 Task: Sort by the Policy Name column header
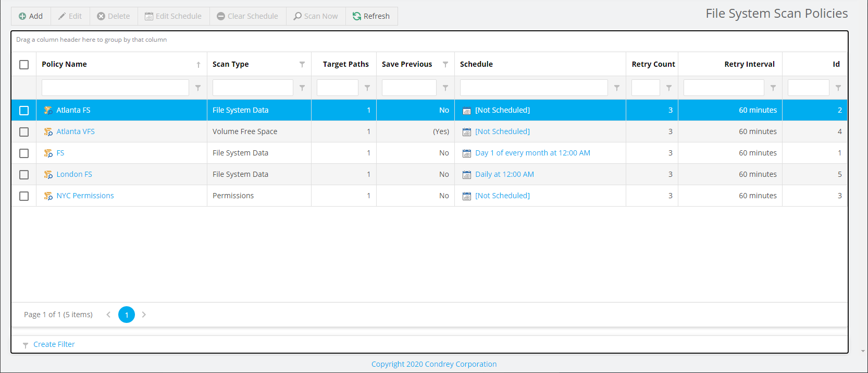pos(65,64)
